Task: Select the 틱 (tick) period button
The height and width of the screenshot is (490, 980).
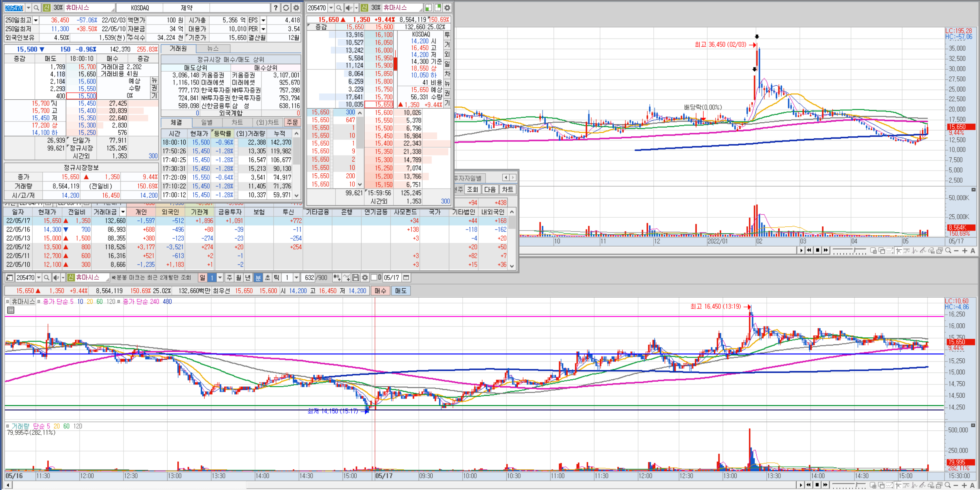Action: [276, 278]
